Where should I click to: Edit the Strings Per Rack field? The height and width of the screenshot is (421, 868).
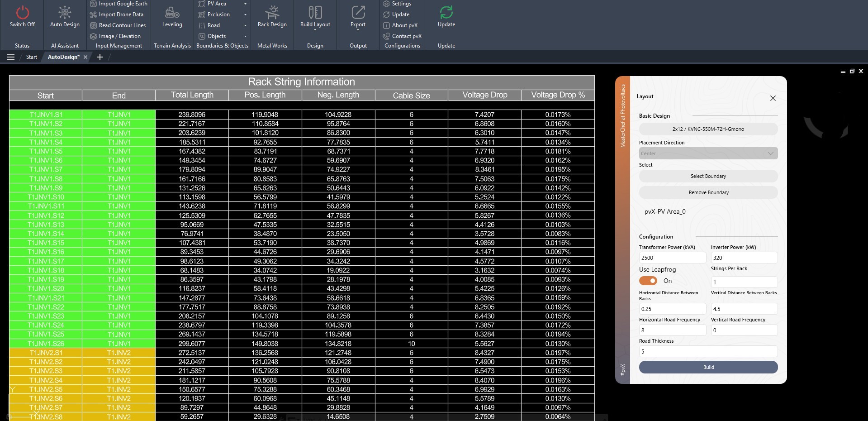click(x=744, y=282)
